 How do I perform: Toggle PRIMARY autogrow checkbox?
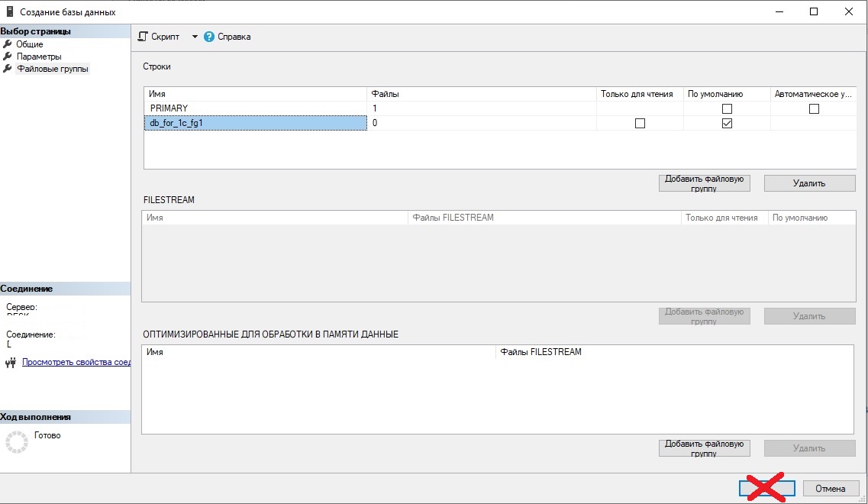[814, 108]
